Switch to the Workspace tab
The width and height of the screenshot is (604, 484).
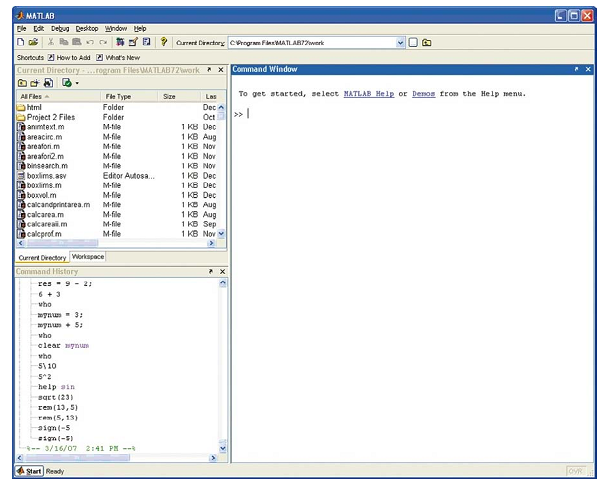tap(88, 257)
